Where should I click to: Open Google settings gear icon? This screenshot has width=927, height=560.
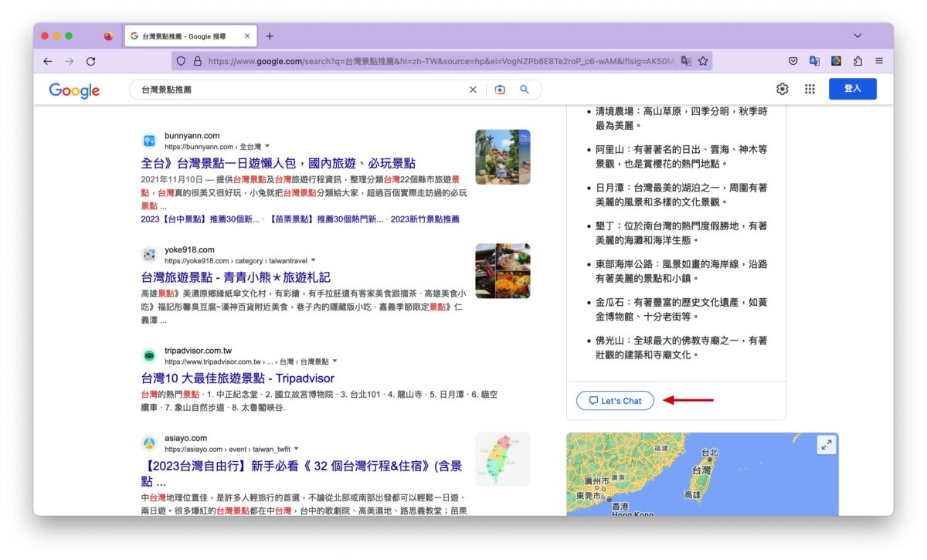(783, 89)
